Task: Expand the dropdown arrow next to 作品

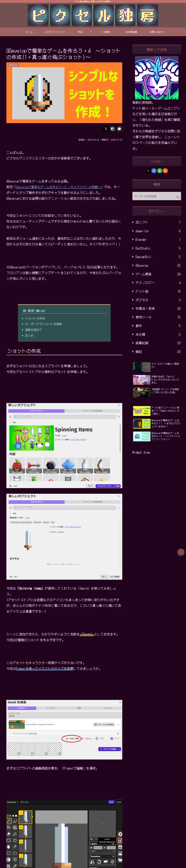Action: (x=91, y=32)
